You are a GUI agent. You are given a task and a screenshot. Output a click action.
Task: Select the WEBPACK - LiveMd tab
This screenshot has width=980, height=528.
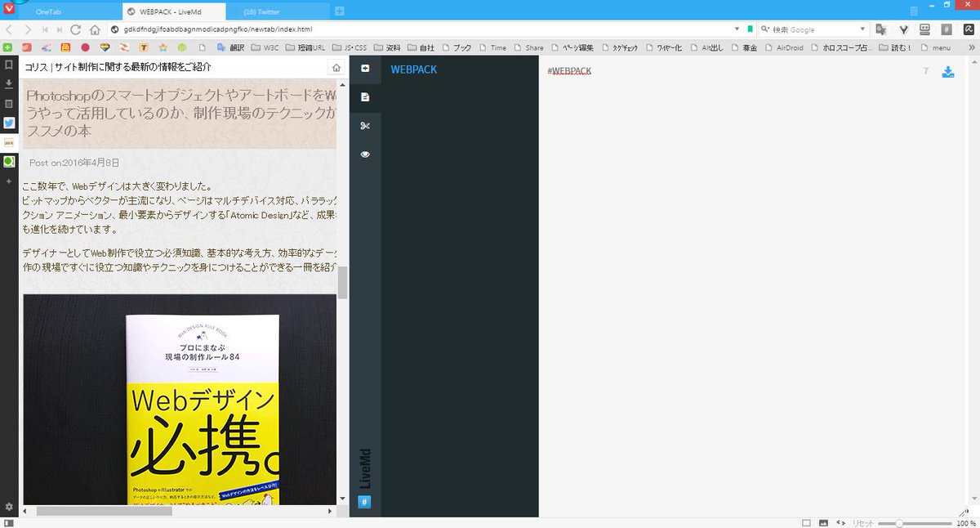[174, 11]
